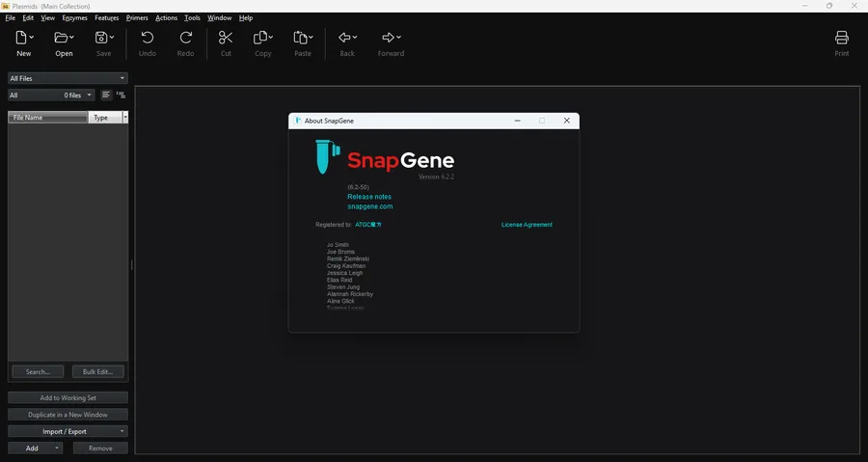The width and height of the screenshot is (868, 462).
Task: Close the About SnapGene dialog
Action: tap(566, 121)
